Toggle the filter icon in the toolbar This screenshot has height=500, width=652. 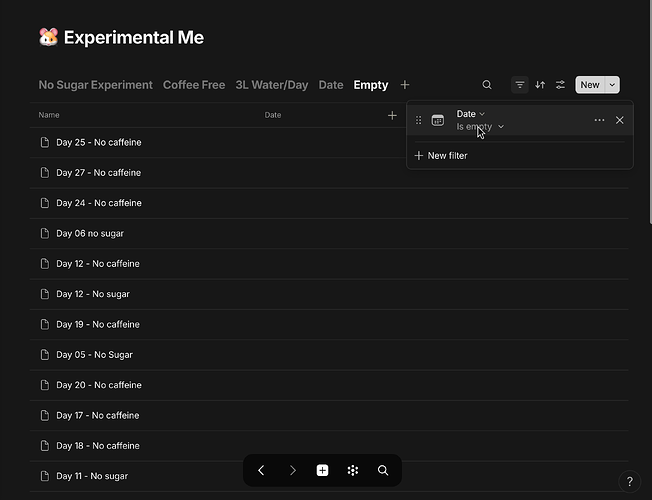coord(519,85)
